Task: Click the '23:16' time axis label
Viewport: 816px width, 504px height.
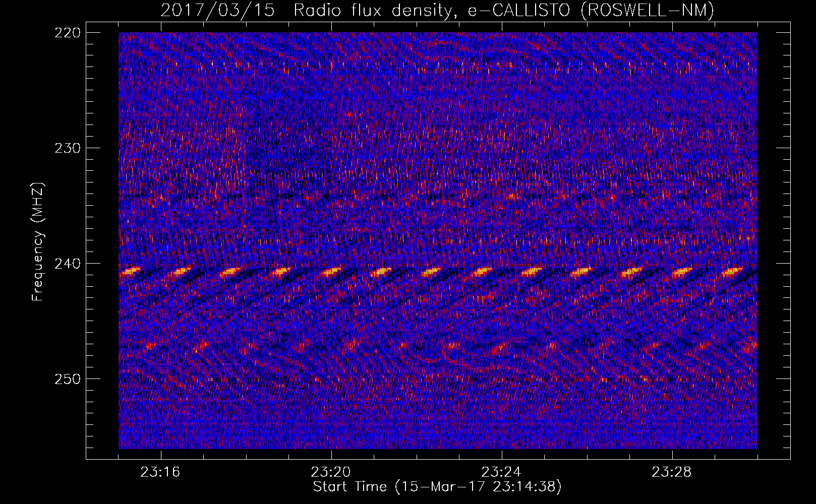Action: pos(160,472)
